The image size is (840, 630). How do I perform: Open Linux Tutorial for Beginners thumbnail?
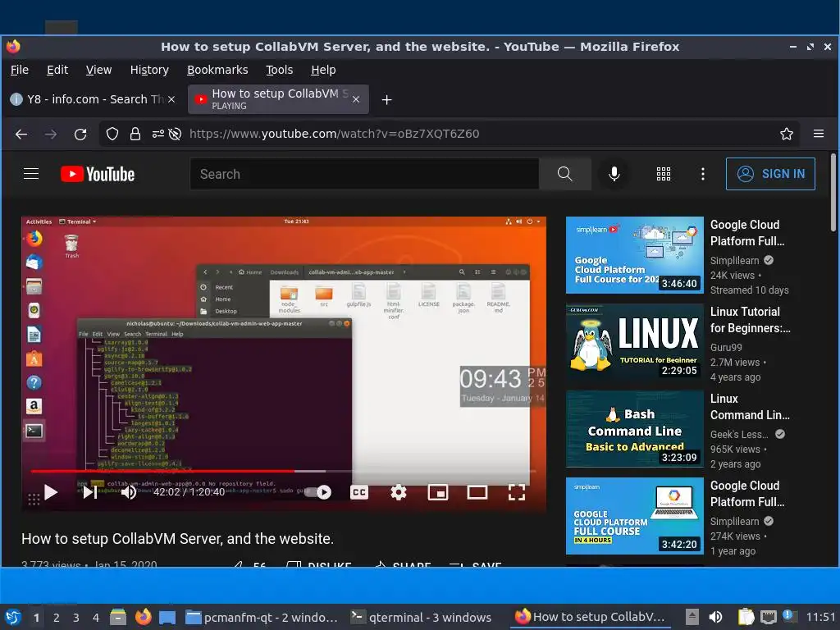coord(634,342)
